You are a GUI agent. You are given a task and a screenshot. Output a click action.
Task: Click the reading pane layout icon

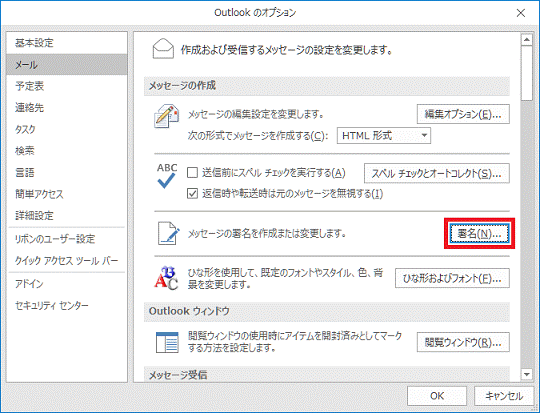167,342
